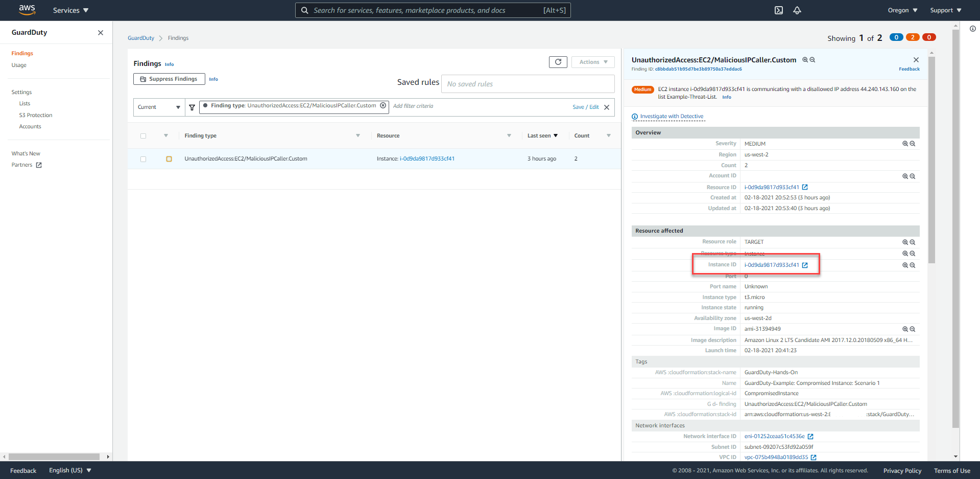
Task: Open What's New in the sidebar
Action: click(26, 153)
